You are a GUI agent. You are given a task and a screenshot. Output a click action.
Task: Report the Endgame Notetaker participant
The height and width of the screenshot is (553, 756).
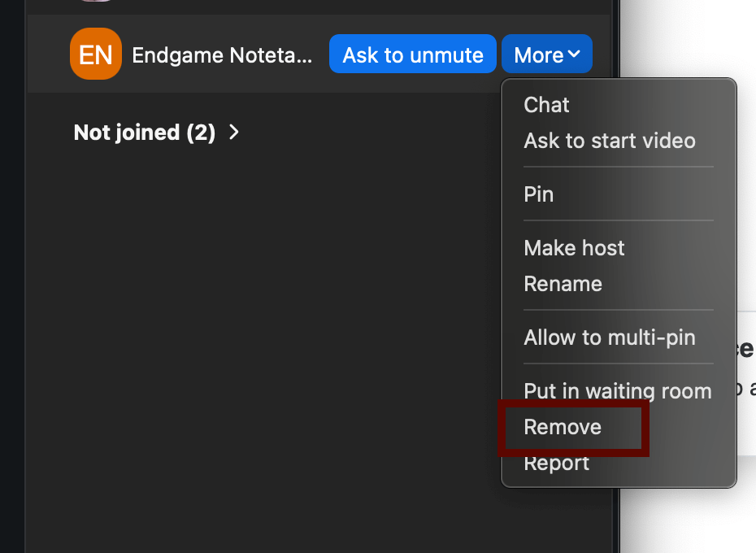click(x=556, y=463)
